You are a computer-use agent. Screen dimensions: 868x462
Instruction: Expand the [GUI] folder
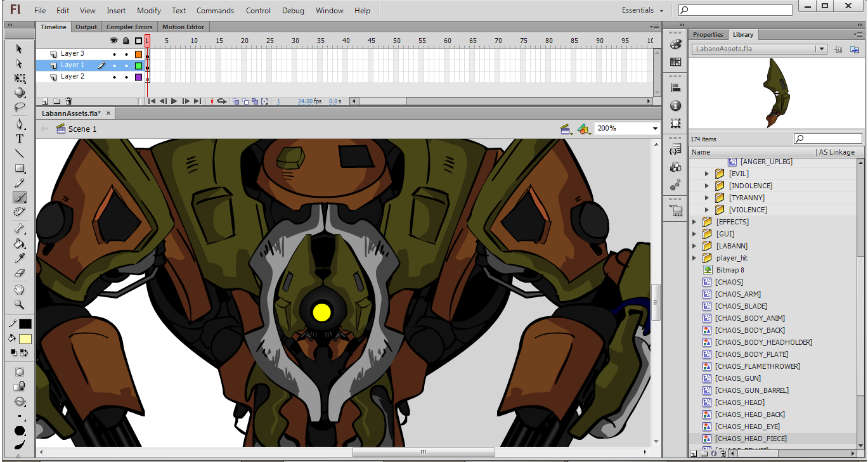pos(695,234)
